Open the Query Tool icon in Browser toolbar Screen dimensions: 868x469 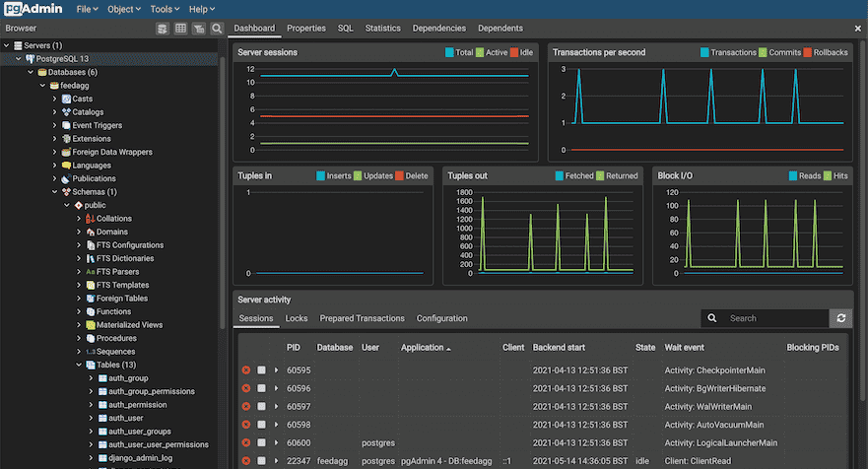point(163,29)
